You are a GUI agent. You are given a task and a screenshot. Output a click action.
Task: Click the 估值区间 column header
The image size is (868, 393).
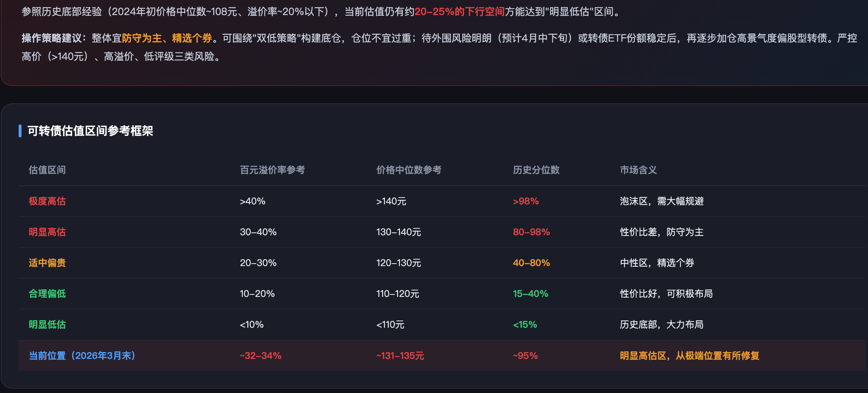coord(47,170)
